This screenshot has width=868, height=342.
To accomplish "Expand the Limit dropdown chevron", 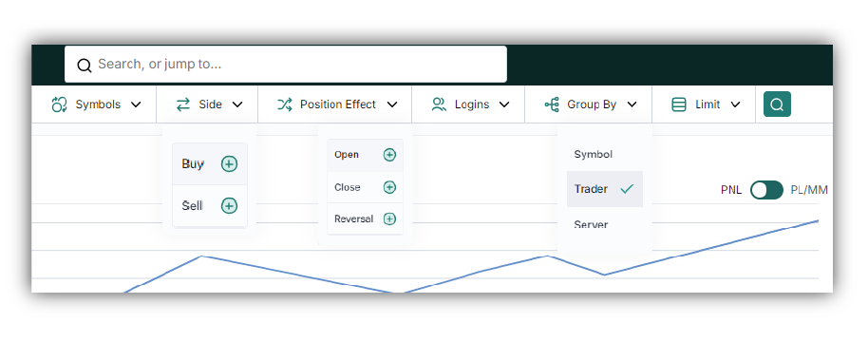I will tap(735, 104).
